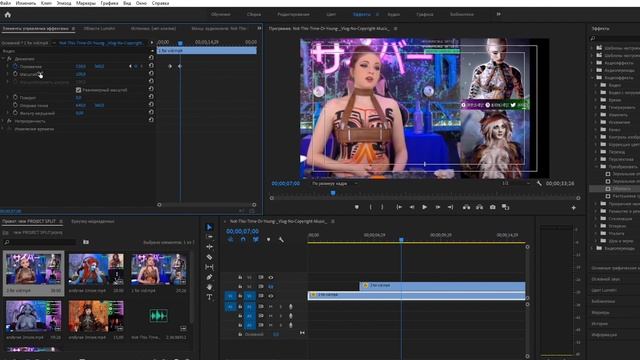The height and width of the screenshot is (360, 640).
Task: Step back one frame in Program monitor
Action: point(412,207)
